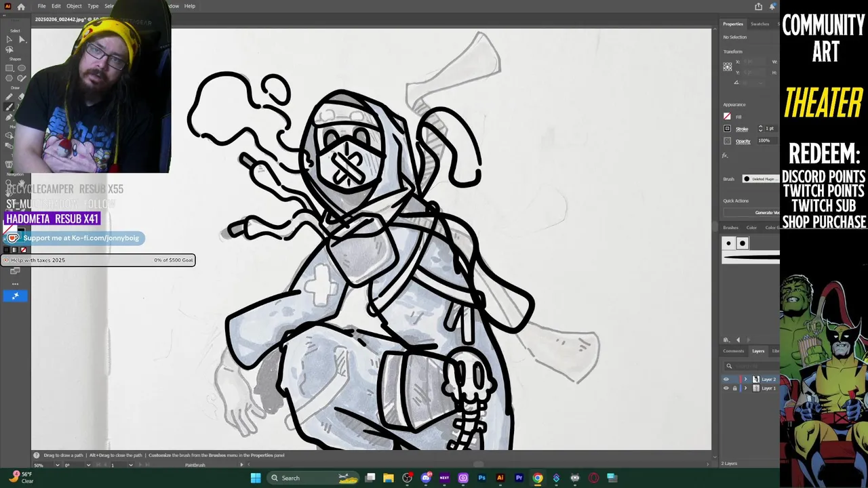868x488 pixels.
Task: Open the File menu
Action: [41, 6]
